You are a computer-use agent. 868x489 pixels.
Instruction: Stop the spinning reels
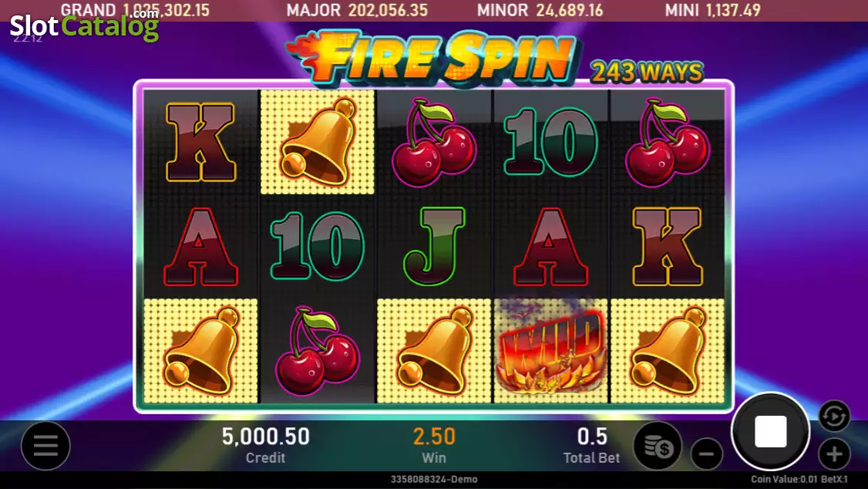770,431
